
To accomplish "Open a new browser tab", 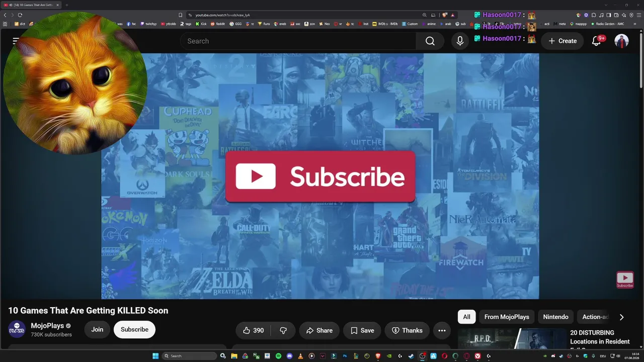I will pos(66,5).
